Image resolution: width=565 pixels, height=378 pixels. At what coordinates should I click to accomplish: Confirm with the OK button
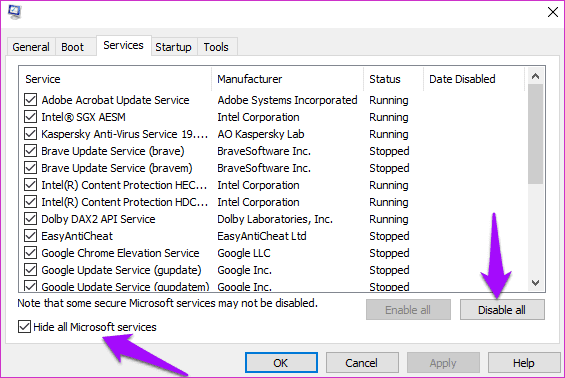281,363
